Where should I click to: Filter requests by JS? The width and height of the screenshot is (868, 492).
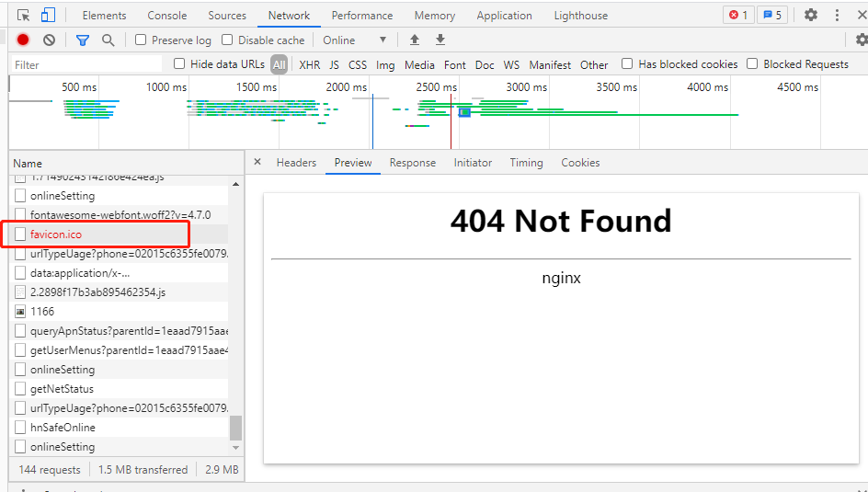[334, 64]
